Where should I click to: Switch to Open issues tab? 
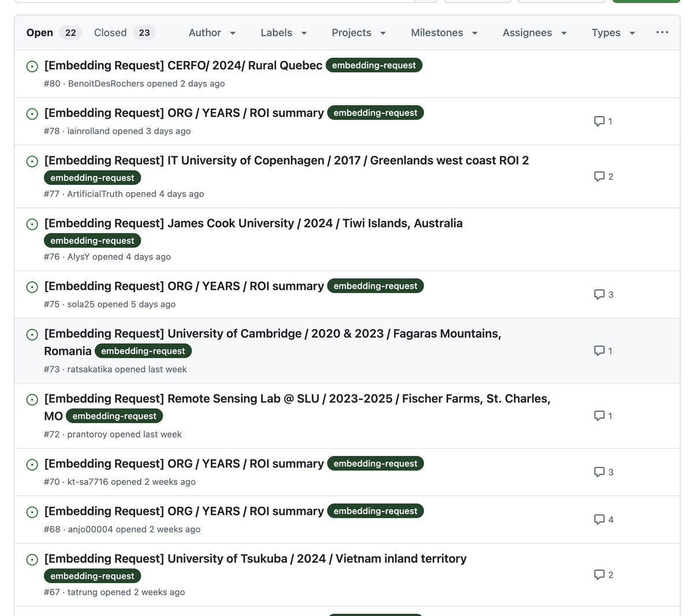(x=54, y=33)
